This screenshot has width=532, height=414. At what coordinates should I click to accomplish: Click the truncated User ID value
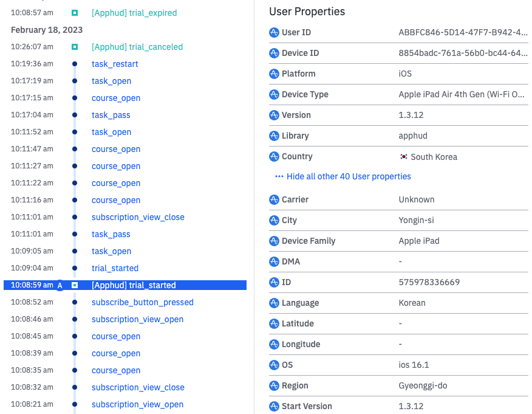pyautogui.click(x=463, y=32)
